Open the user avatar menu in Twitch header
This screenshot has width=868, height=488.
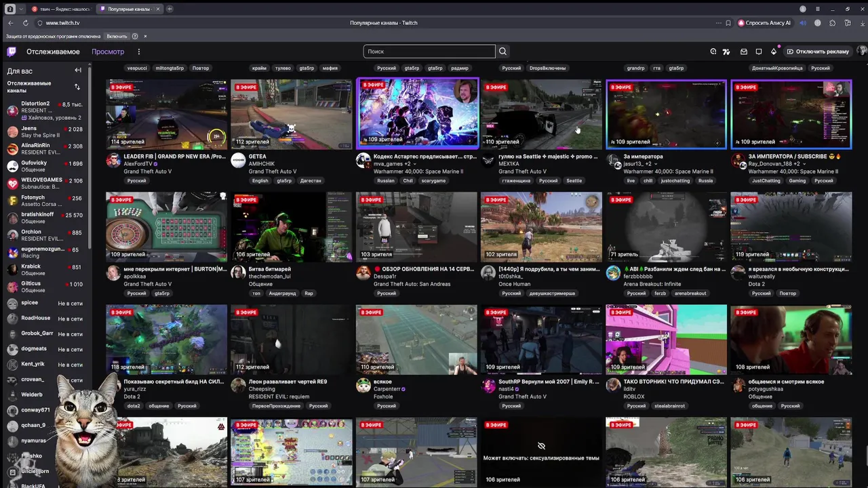pyautogui.click(x=862, y=52)
